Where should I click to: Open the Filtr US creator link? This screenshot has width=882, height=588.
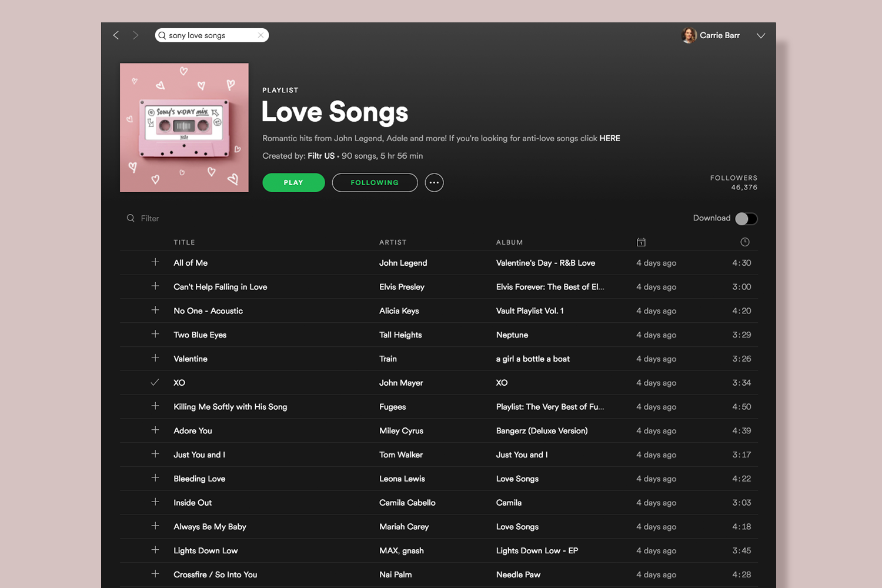point(321,156)
